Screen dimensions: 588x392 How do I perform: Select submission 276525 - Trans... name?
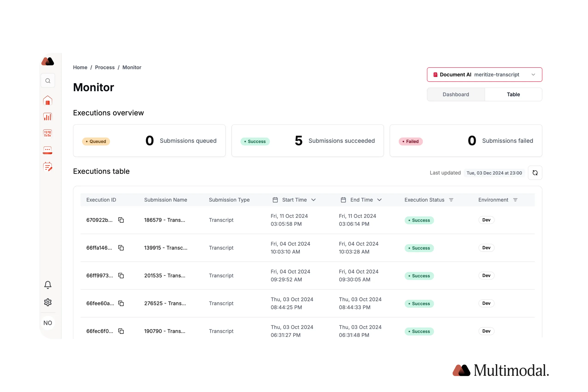click(165, 303)
